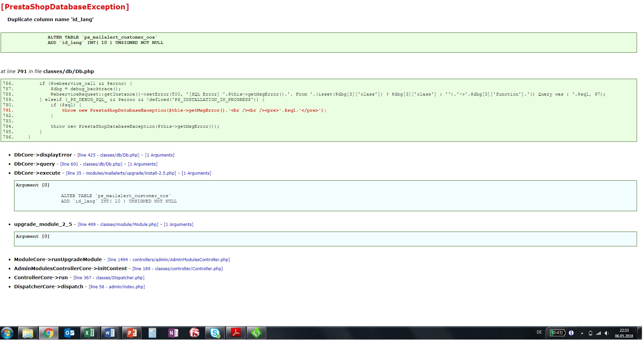644x362 pixels.
Task: Click the volume speaker tray icon
Action: point(606,333)
